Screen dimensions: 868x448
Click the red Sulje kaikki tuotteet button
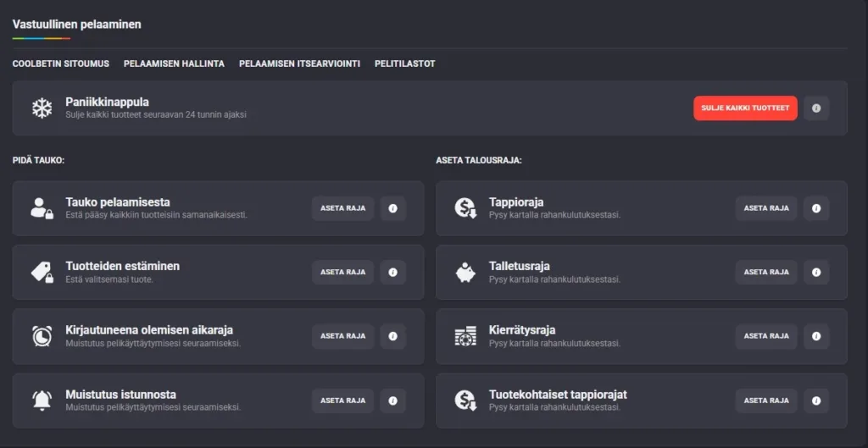click(x=745, y=108)
